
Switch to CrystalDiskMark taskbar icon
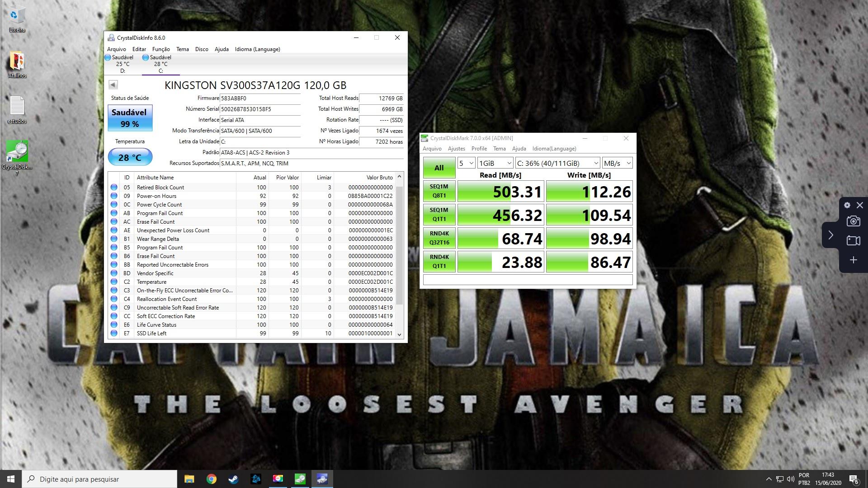click(300, 479)
